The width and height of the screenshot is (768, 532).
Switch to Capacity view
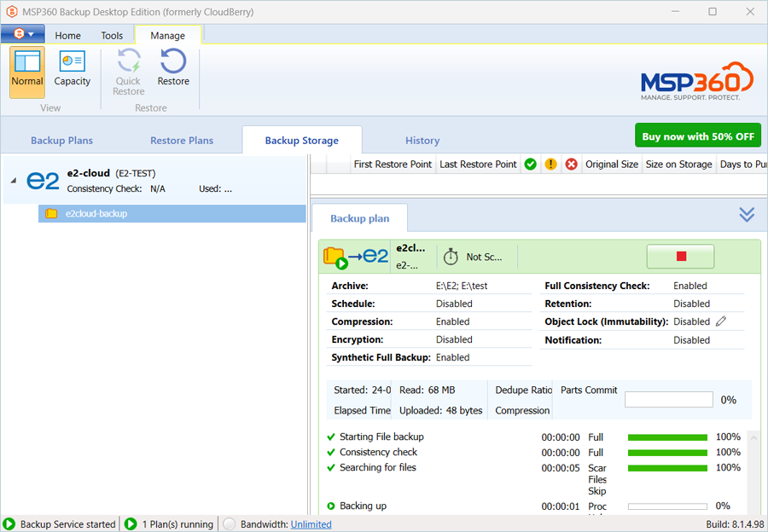point(72,70)
